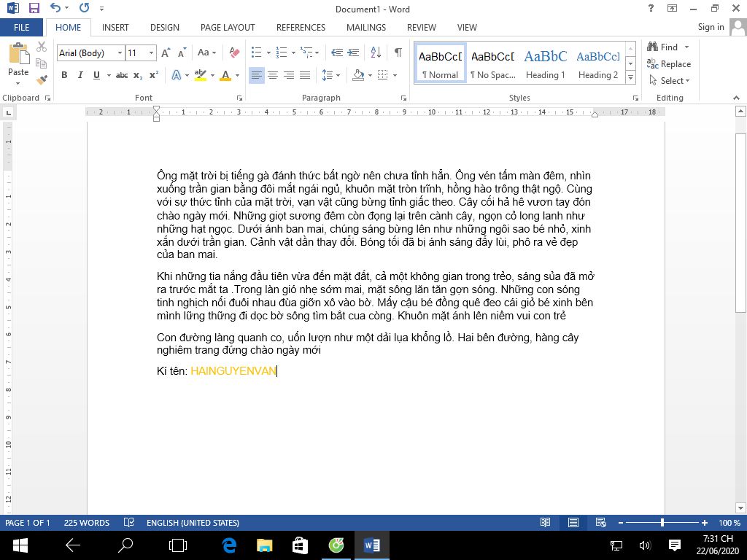This screenshot has height=560, width=747.
Task: Apply strikethrough to text
Action: pyautogui.click(x=122, y=75)
